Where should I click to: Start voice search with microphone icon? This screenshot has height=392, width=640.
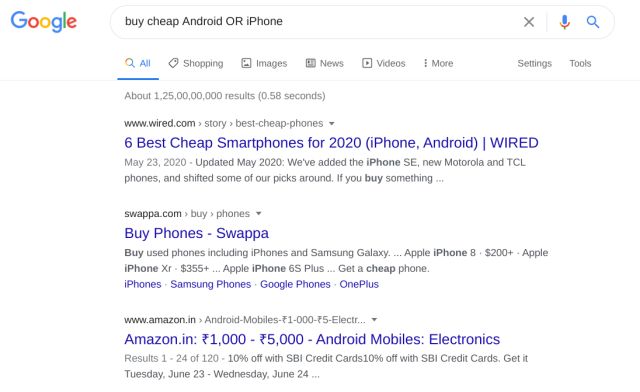click(564, 22)
